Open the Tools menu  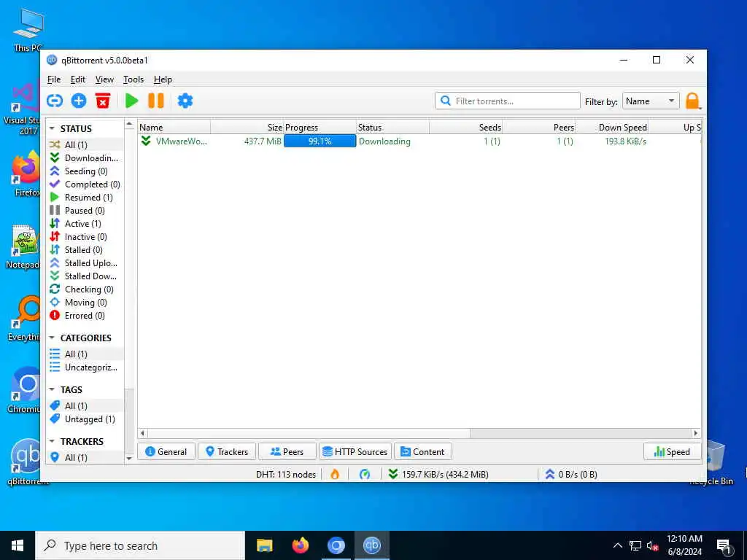coord(133,79)
